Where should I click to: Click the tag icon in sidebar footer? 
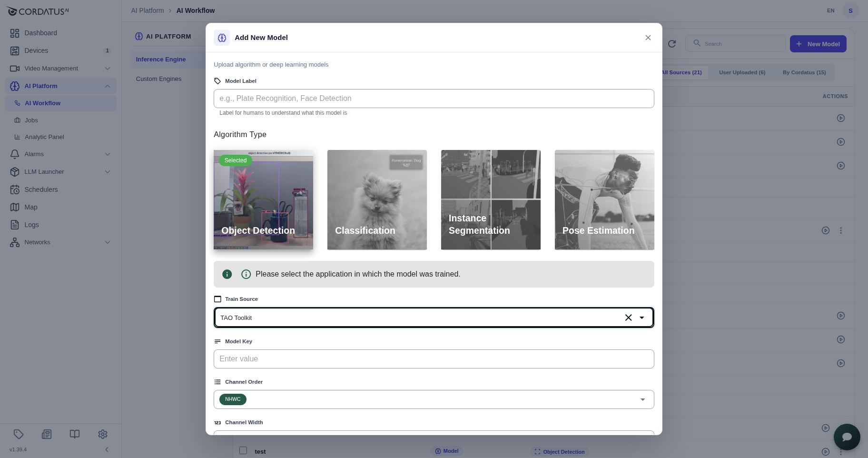point(19,434)
